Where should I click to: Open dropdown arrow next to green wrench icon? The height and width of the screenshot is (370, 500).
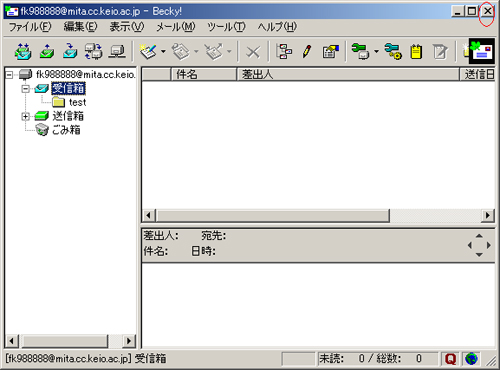coord(376,52)
